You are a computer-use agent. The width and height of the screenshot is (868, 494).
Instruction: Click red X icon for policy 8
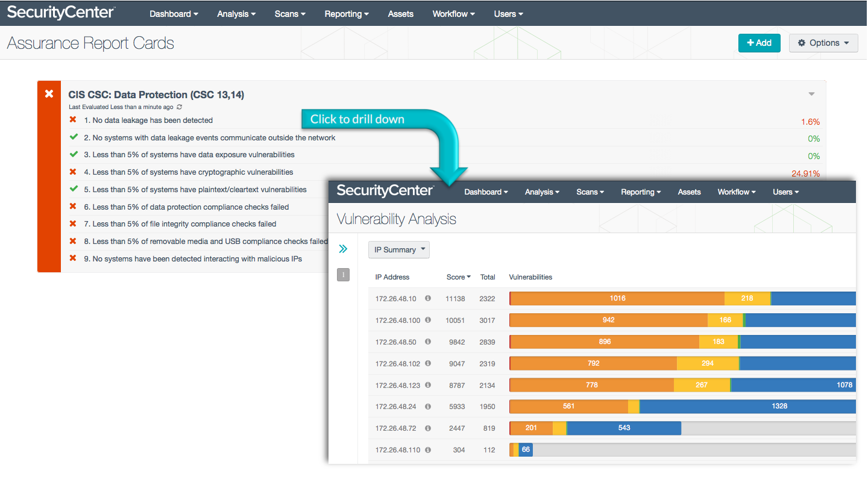pos(73,241)
